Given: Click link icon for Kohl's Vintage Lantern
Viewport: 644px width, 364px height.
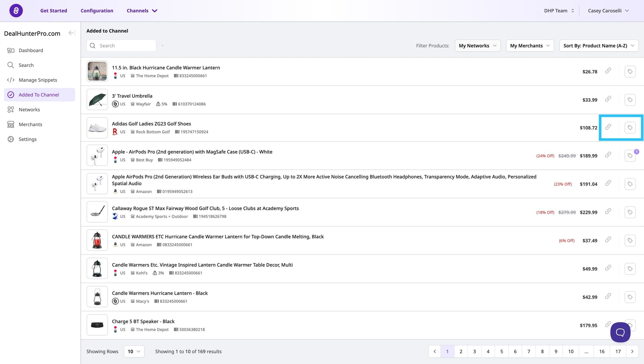Looking at the screenshot, I should (x=608, y=268).
